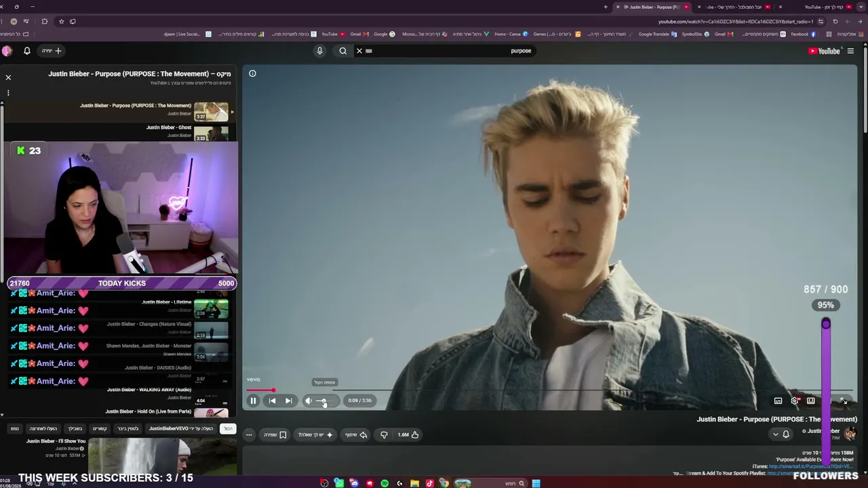Follow the smarturl.it iTunes link in the description

pos(810,466)
